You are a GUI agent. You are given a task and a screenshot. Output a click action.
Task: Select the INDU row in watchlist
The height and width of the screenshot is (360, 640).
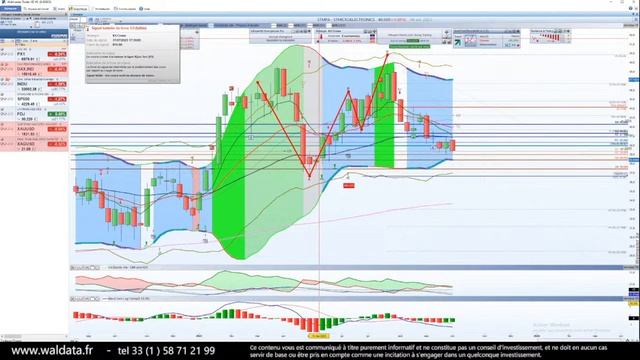pos(34,84)
